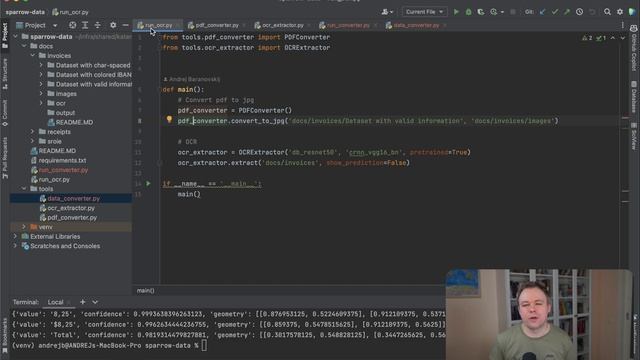Start debugging with the green bug icon
The image size is (640, 360).
click(x=469, y=12)
